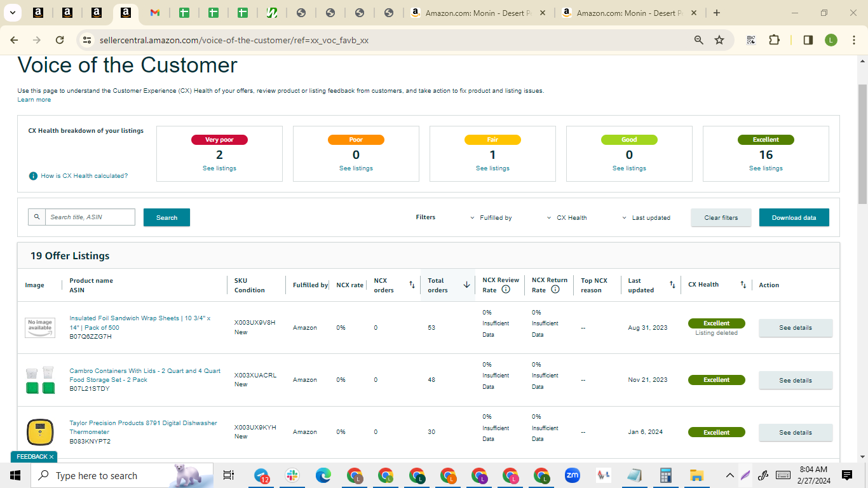Show hidden system tray icons

point(729,475)
